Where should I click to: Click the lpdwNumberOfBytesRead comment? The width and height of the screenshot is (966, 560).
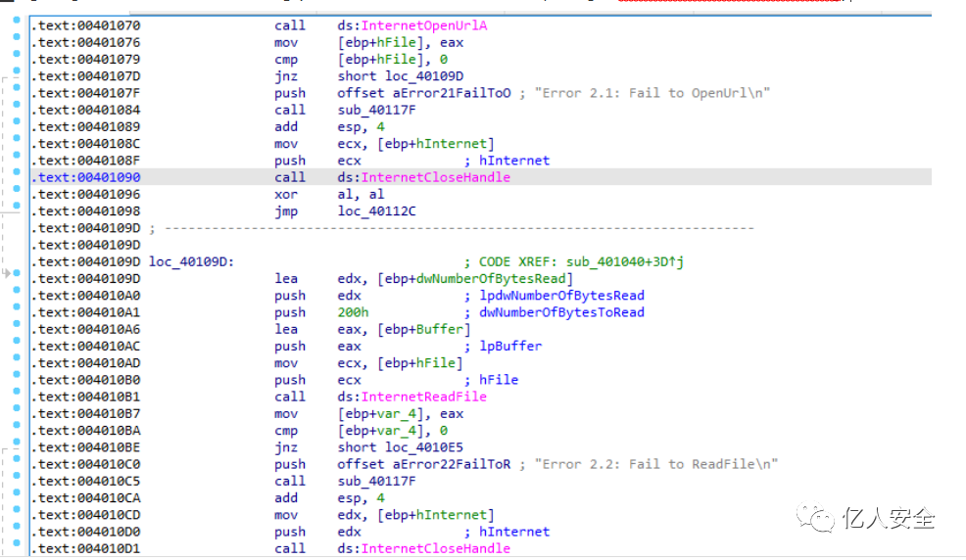pyautogui.click(x=561, y=296)
